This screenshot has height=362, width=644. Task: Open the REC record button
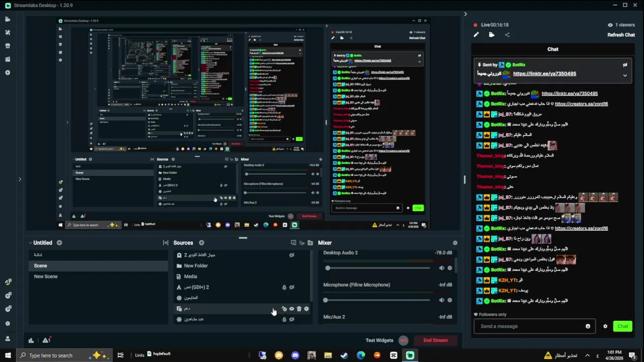(403, 340)
